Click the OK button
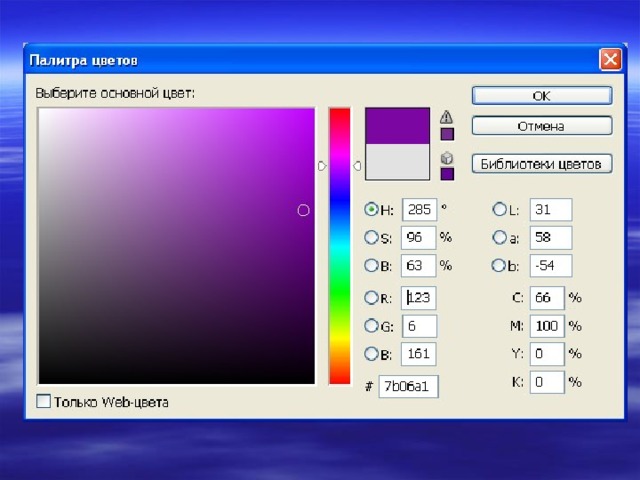640x480 pixels. click(542, 96)
